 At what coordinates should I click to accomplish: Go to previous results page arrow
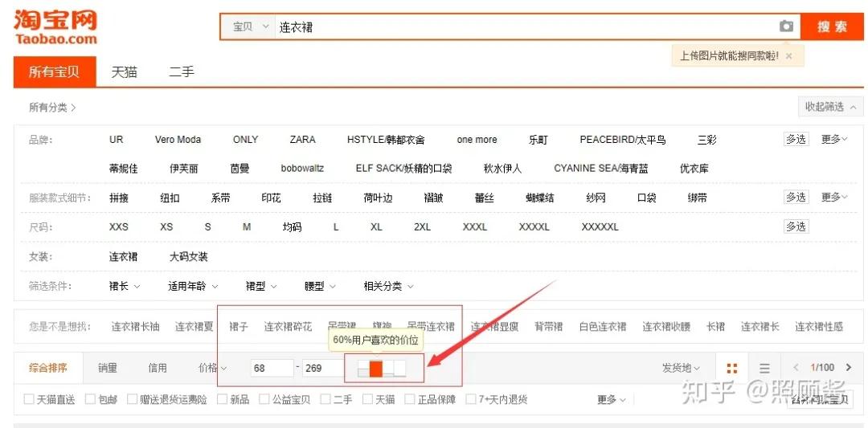796,368
